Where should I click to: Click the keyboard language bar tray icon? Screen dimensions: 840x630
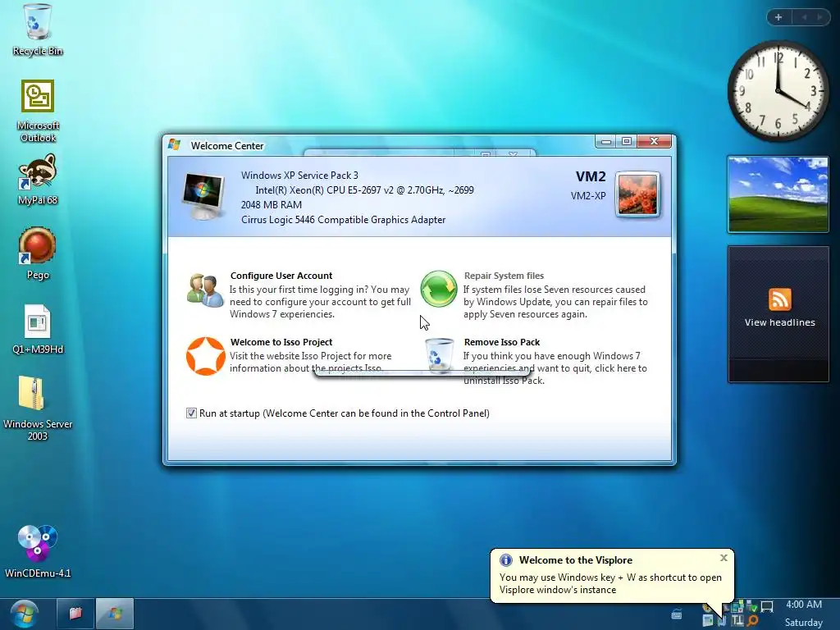point(677,614)
